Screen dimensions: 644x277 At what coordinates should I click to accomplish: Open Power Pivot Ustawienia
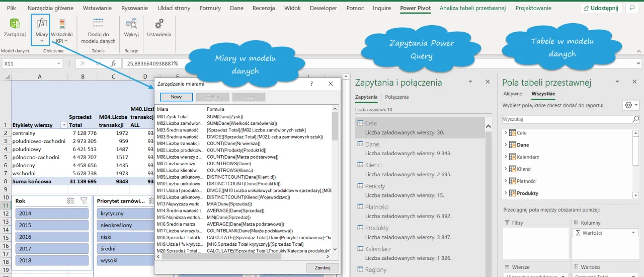[x=159, y=29]
